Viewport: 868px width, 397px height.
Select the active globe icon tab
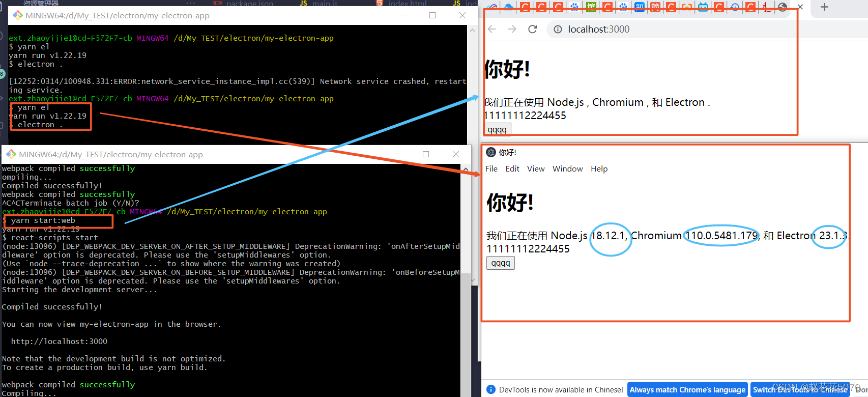coord(783,7)
